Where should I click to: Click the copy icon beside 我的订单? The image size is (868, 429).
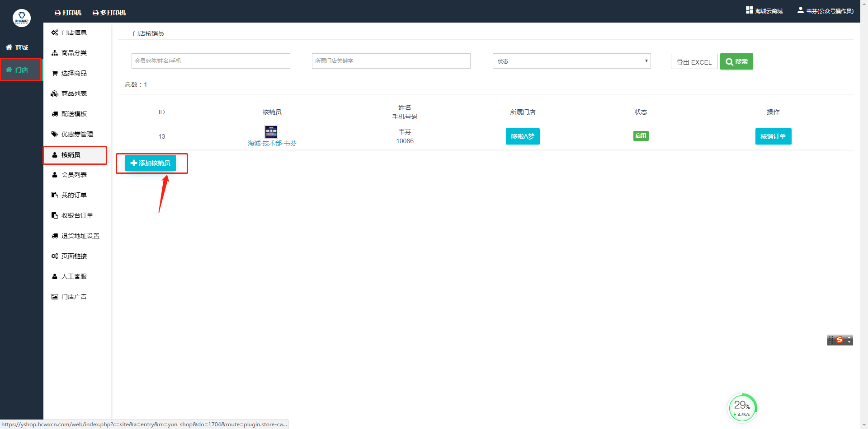55,195
